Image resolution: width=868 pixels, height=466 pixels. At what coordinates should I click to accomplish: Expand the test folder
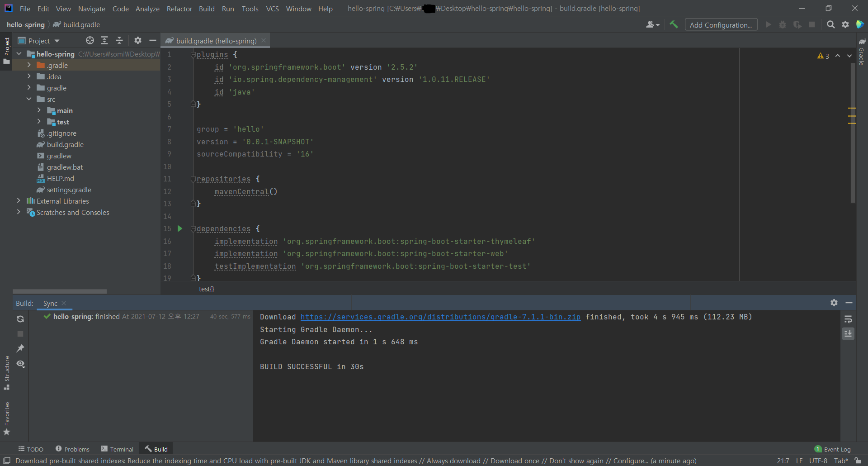point(39,122)
